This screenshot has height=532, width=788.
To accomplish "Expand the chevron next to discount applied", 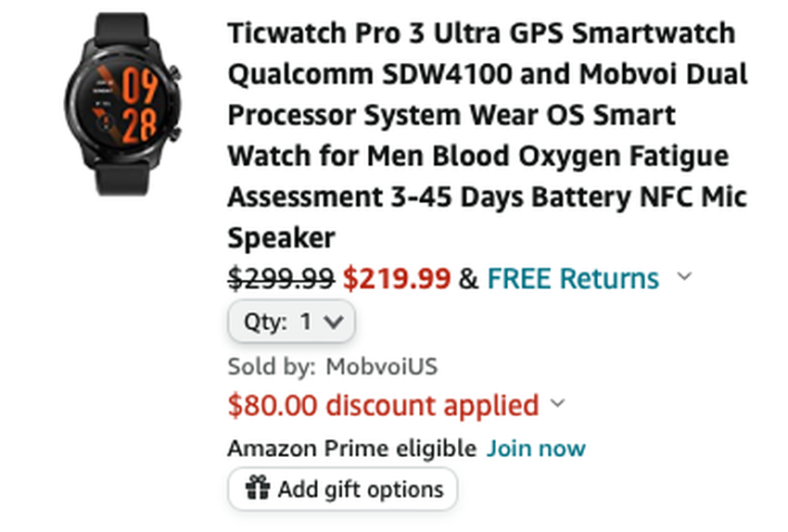I will (557, 404).
